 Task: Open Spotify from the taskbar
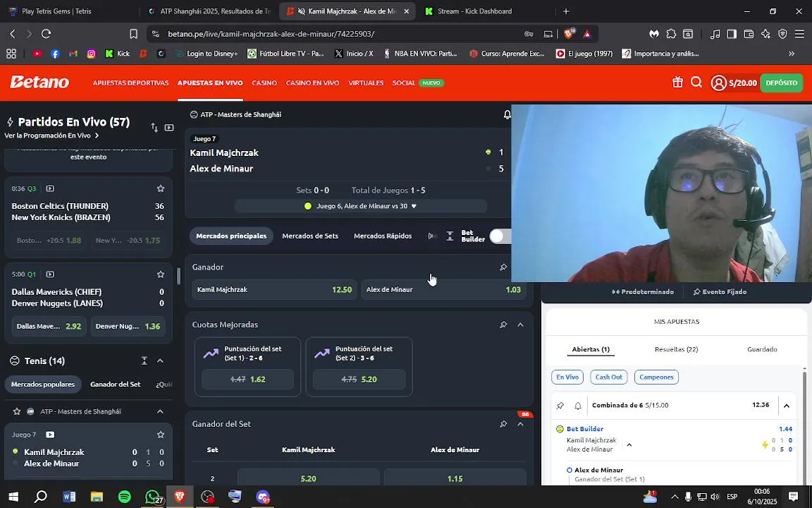click(124, 497)
